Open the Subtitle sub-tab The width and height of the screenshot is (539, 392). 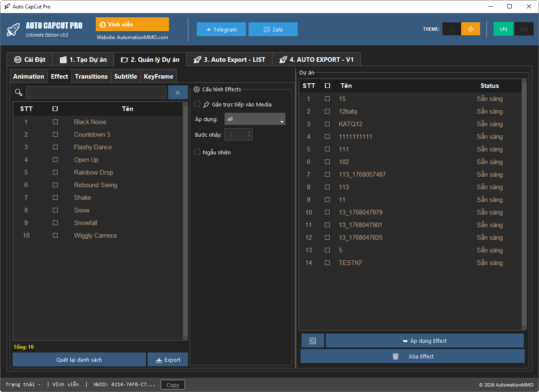[x=126, y=76]
